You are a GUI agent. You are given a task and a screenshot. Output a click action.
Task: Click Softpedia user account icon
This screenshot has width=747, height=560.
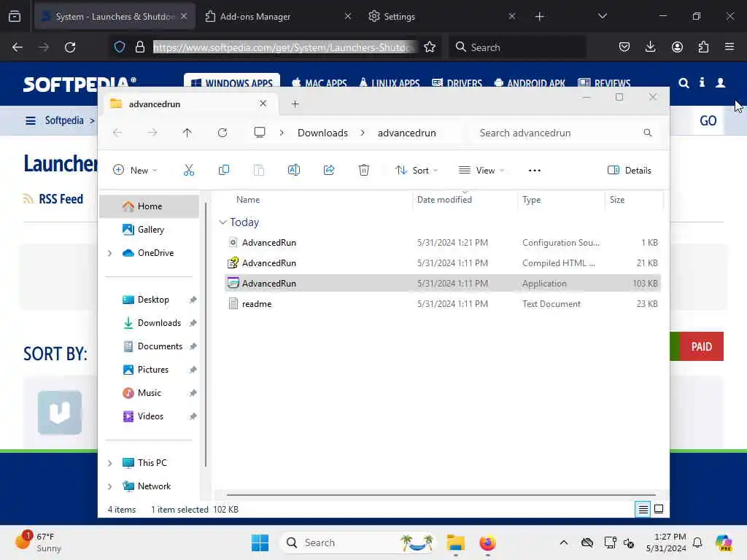coord(720,83)
